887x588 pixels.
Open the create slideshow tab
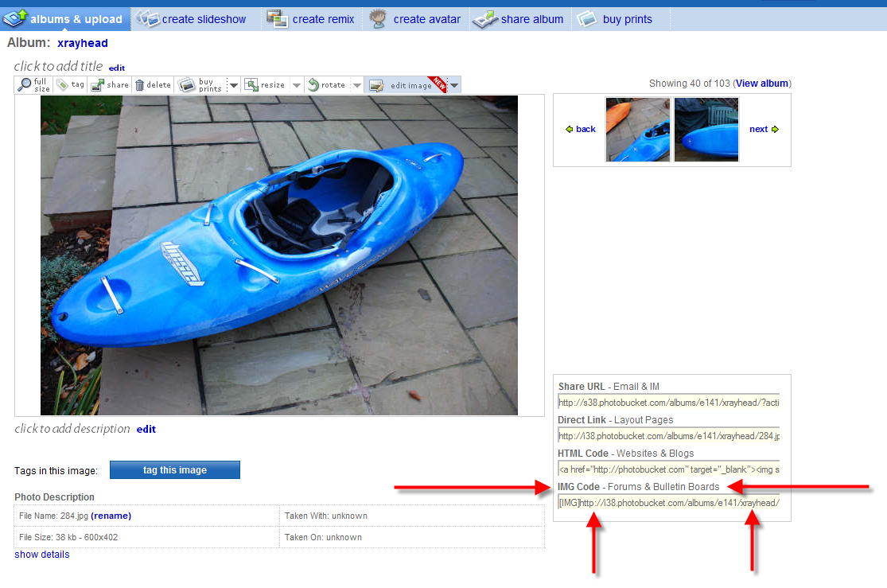pos(193,19)
